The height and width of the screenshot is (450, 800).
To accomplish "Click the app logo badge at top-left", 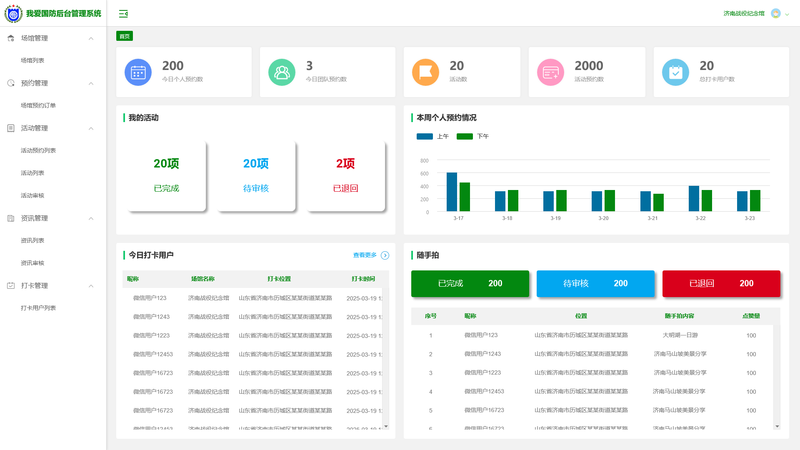I will pyautogui.click(x=13, y=14).
